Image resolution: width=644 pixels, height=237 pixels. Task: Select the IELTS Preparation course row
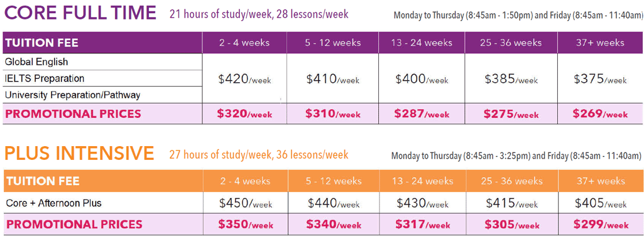44,78
